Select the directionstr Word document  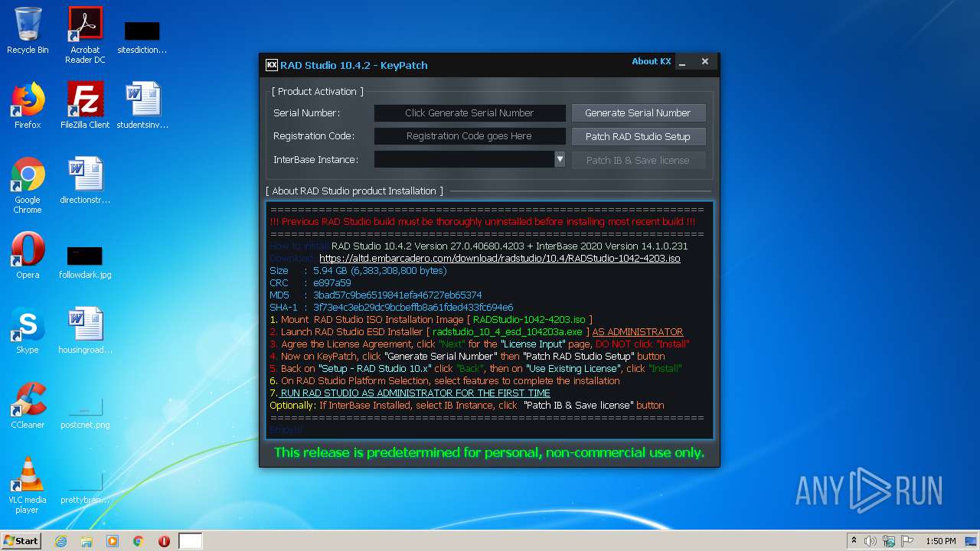tap(85, 181)
